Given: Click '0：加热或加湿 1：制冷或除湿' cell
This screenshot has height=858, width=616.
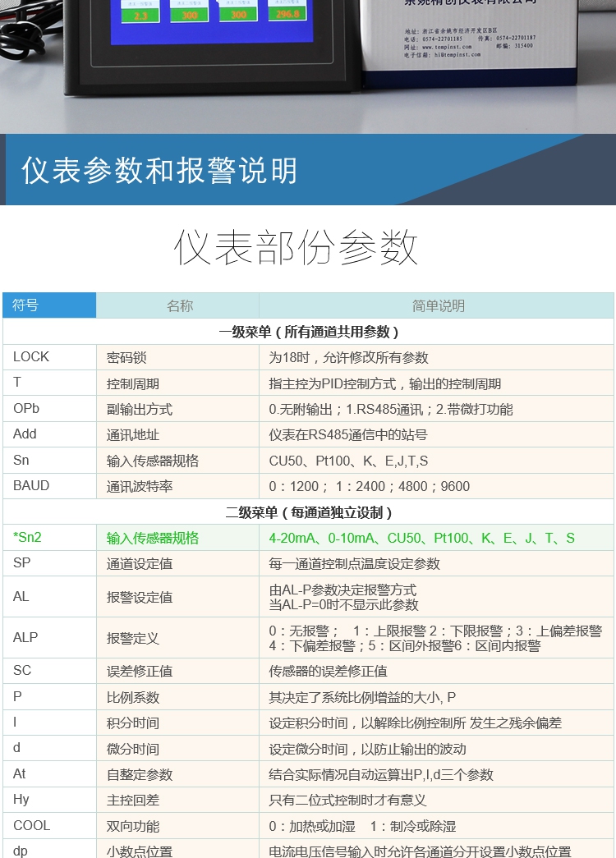Looking at the screenshot, I should click(436, 826).
